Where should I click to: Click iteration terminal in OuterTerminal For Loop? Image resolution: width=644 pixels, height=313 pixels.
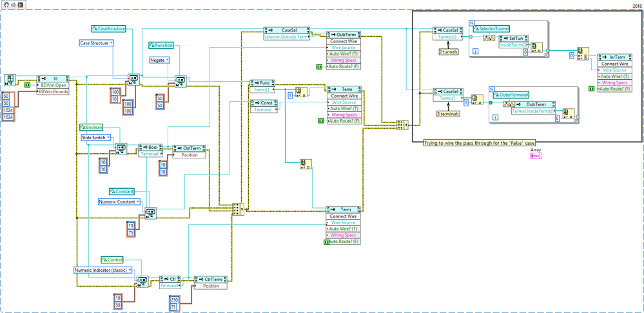point(495,118)
